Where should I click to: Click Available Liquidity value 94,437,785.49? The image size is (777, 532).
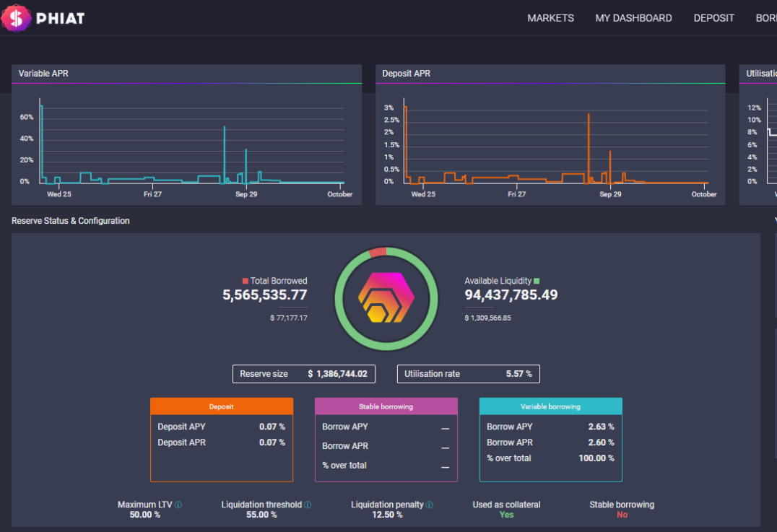[511, 295]
